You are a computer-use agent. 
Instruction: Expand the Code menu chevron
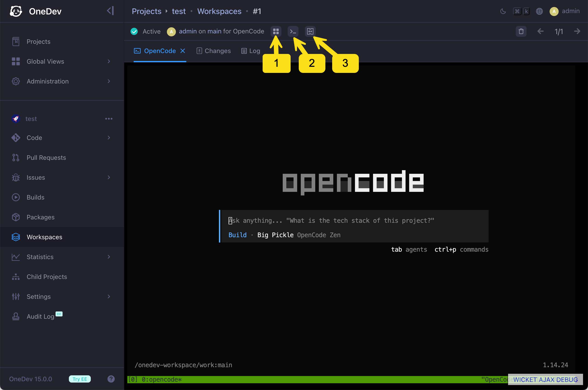pos(109,137)
